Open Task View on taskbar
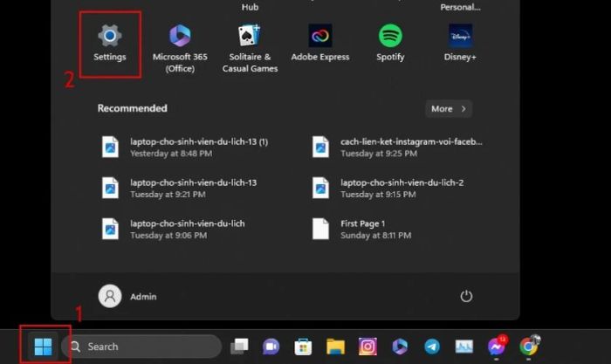The image size is (611, 364). point(239,347)
